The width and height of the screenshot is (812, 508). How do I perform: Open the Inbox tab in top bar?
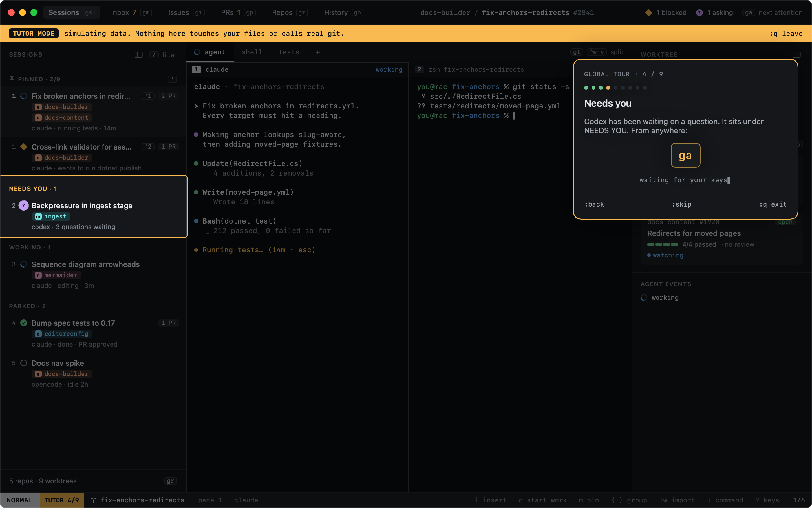pos(131,12)
